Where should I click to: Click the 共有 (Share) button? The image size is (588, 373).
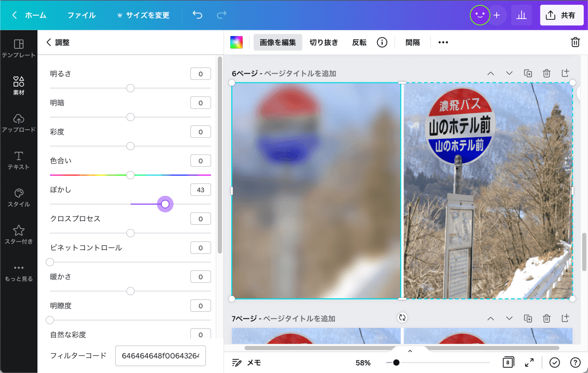[x=562, y=15]
